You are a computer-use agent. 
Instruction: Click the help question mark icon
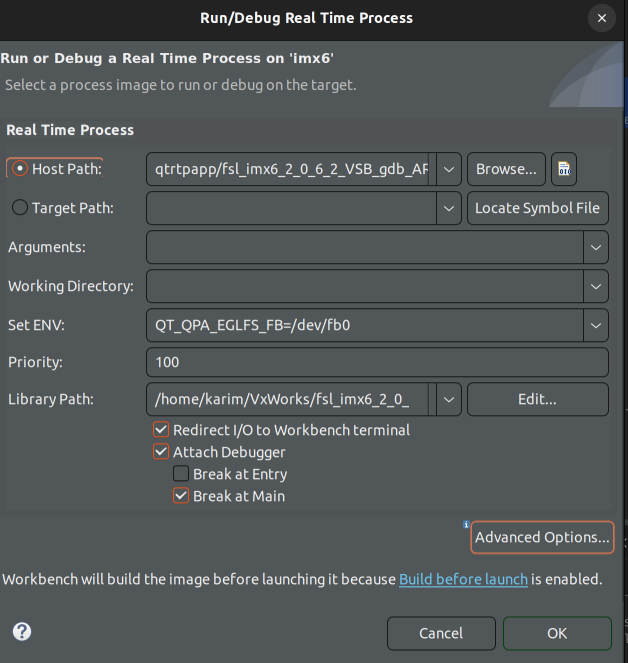[x=22, y=632]
